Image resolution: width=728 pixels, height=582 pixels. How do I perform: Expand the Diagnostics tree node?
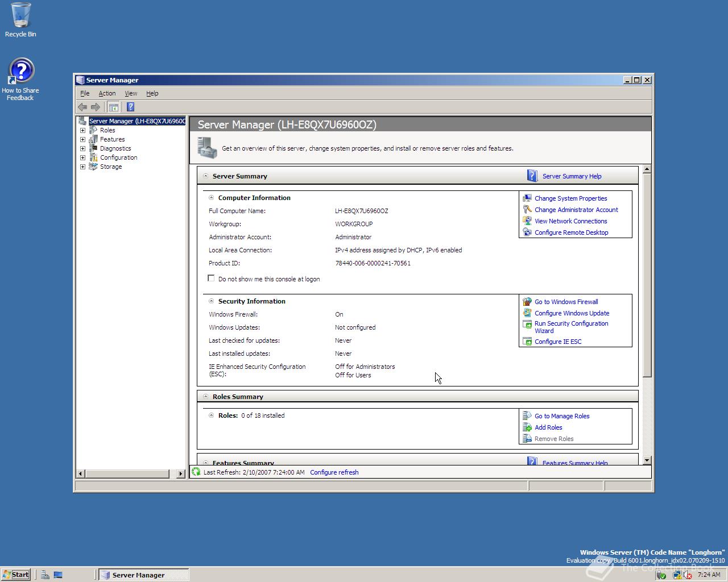82,148
